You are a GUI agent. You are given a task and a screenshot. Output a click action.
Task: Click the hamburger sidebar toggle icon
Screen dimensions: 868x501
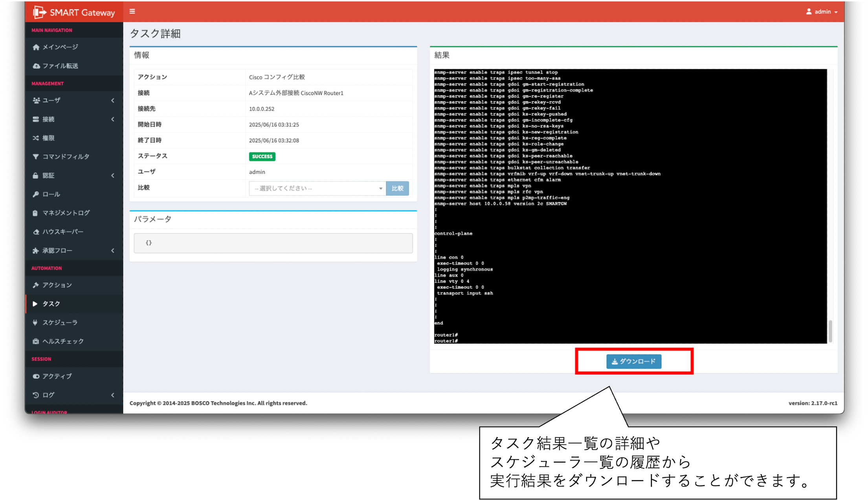click(132, 11)
